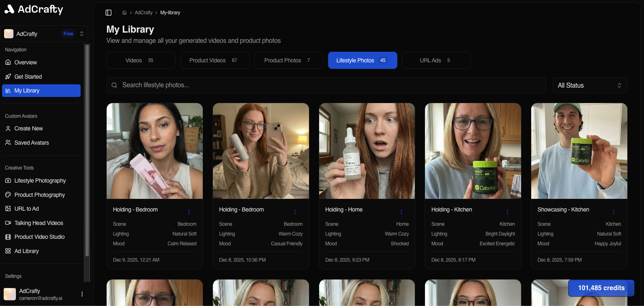Viewport: 644px width, 306px height.
Task: Open Lifestyle Photography tool
Action: tap(41, 181)
